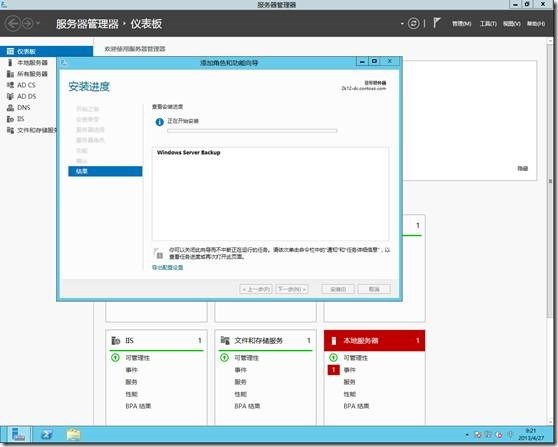Click the back navigation arrow in Server Manager
This screenshot has width=558, height=447.
(x=13, y=24)
